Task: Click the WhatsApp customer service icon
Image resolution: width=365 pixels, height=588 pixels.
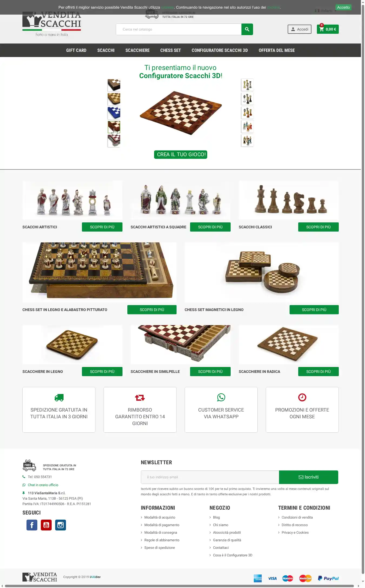Action: point(221,397)
